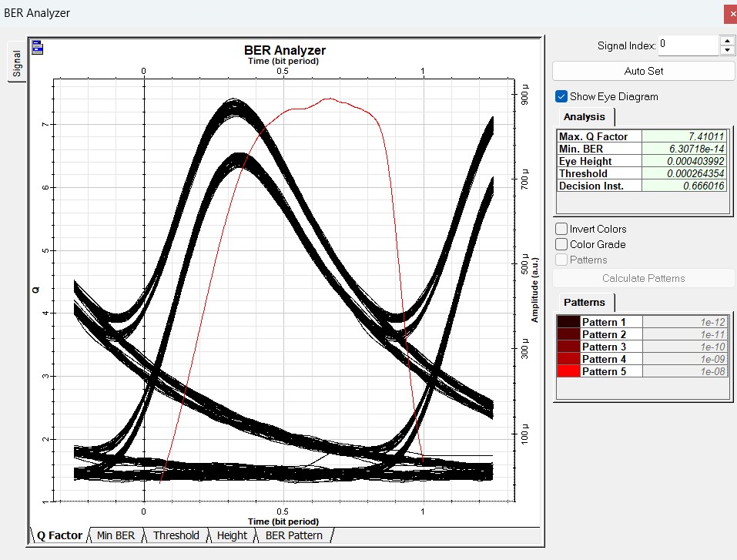Image resolution: width=737 pixels, height=560 pixels.
Task: Click the bright red Pattern 5 swatch
Action: coord(568,371)
